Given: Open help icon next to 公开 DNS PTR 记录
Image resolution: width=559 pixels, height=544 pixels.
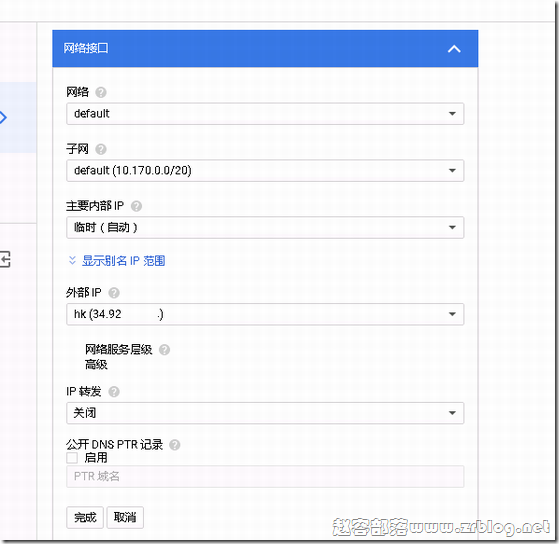Looking at the screenshot, I should click(x=174, y=445).
